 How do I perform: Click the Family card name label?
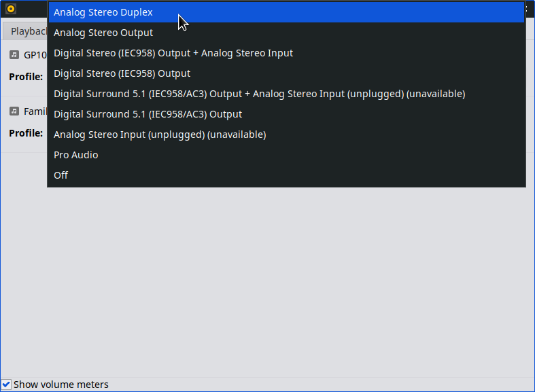tap(35, 111)
